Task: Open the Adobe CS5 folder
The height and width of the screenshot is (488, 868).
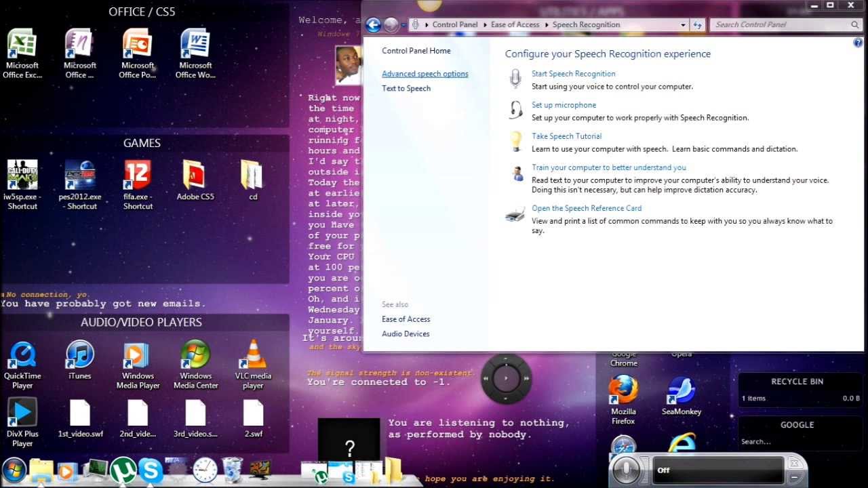Action: coord(195,180)
